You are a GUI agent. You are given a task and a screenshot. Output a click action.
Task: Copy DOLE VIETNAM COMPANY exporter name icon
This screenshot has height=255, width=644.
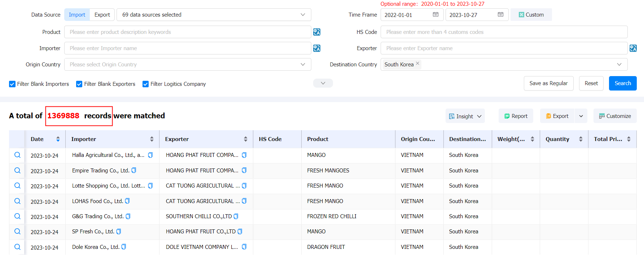[x=244, y=247]
